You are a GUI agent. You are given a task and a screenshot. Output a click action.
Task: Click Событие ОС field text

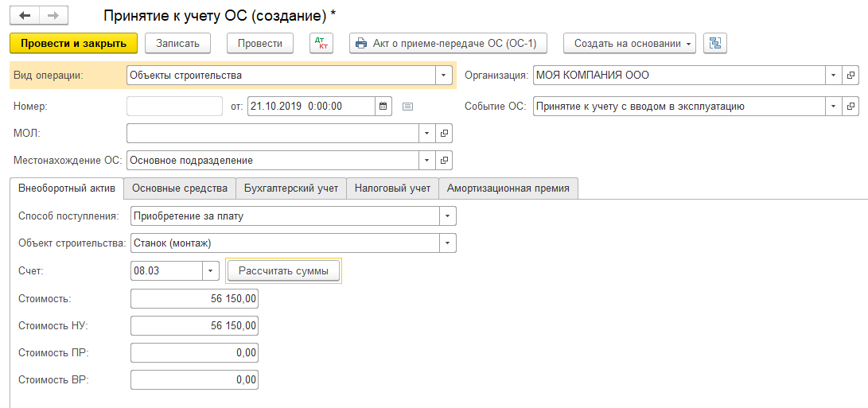679,107
